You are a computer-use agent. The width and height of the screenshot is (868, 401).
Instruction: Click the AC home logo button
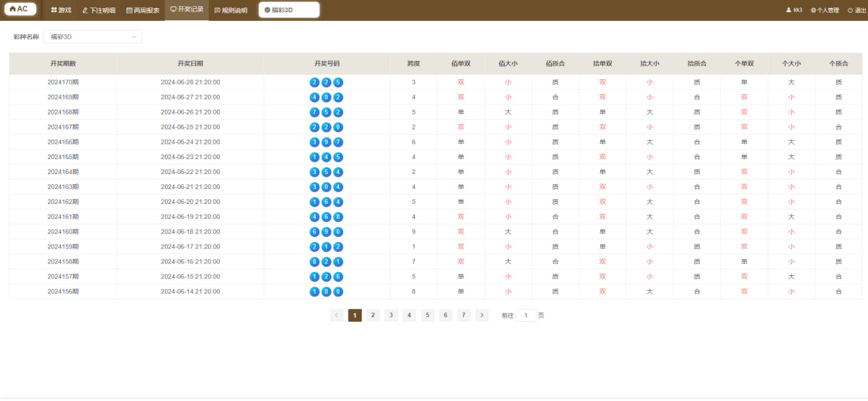(x=20, y=9)
